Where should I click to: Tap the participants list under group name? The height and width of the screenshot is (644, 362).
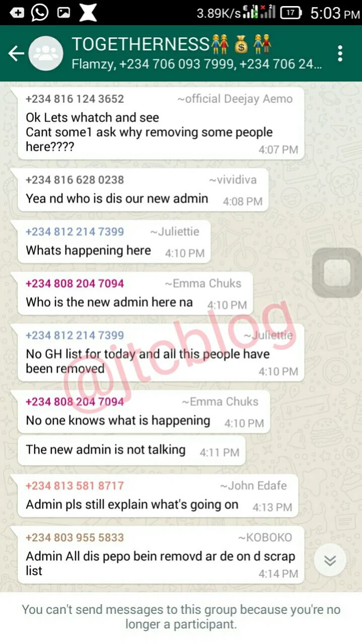pyautogui.click(x=197, y=64)
